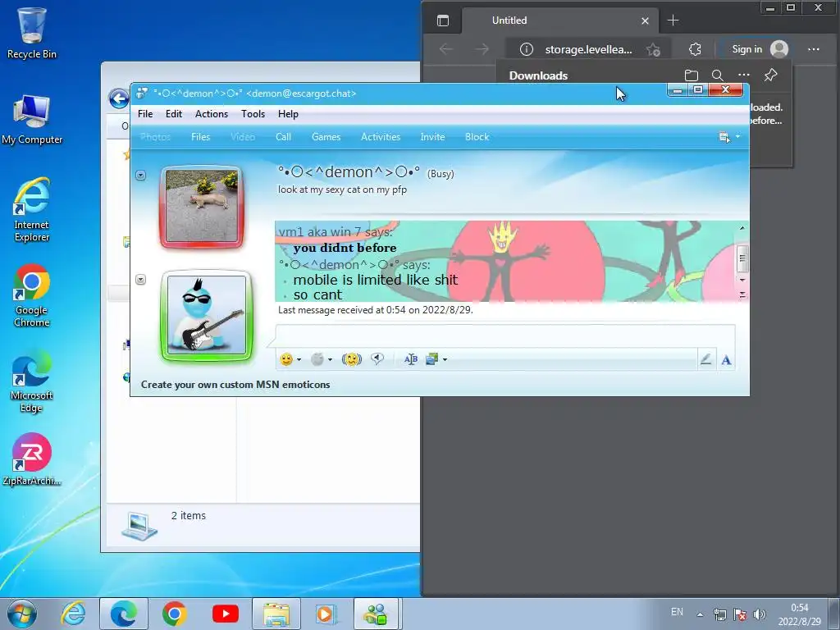Click Files in the chat toolbar
Screen dimensions: 840x630
pos(200,137)
